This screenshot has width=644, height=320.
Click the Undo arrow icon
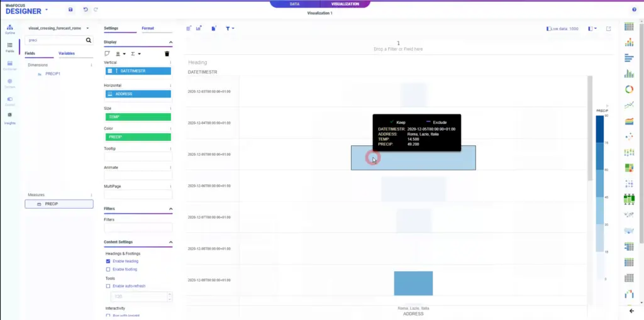(86, 9)
